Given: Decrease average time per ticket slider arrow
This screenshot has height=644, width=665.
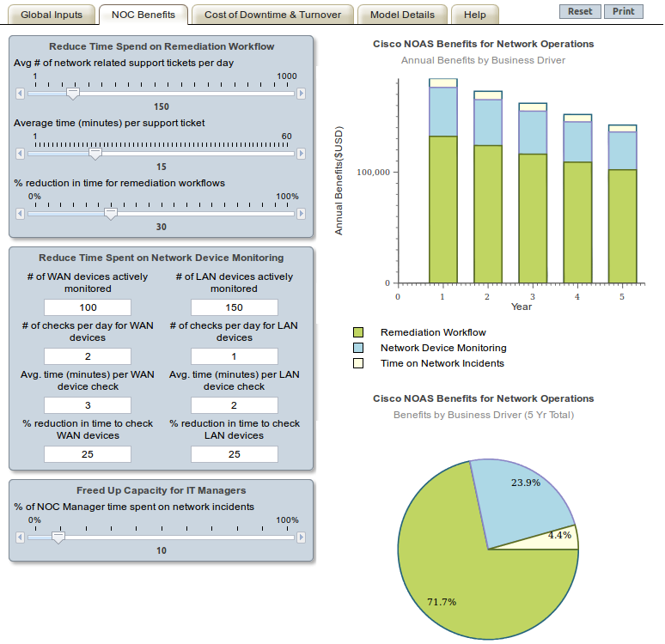Looking at the screenshot, I should point(20,154).
